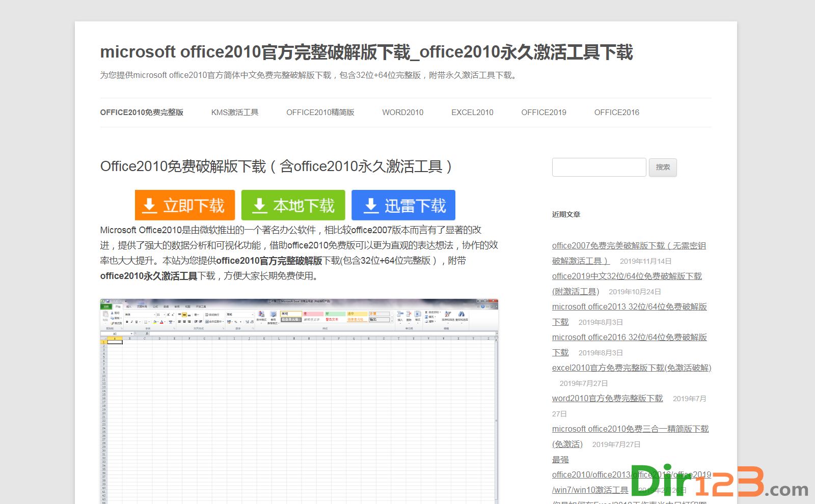This screenshot has width=815, height=504.
Task: Open the KMS激活工具 menu item
Action: coord(235,113)
